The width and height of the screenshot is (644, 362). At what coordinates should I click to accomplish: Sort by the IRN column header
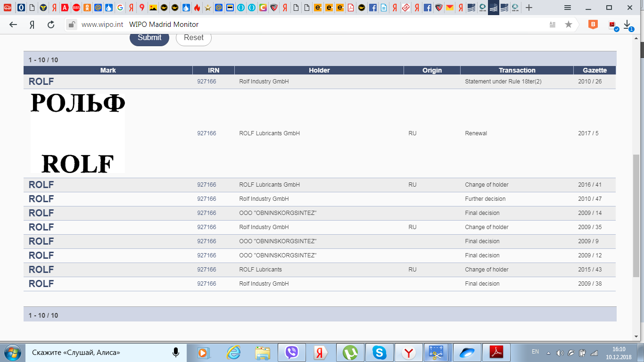[x=214, y=70]
